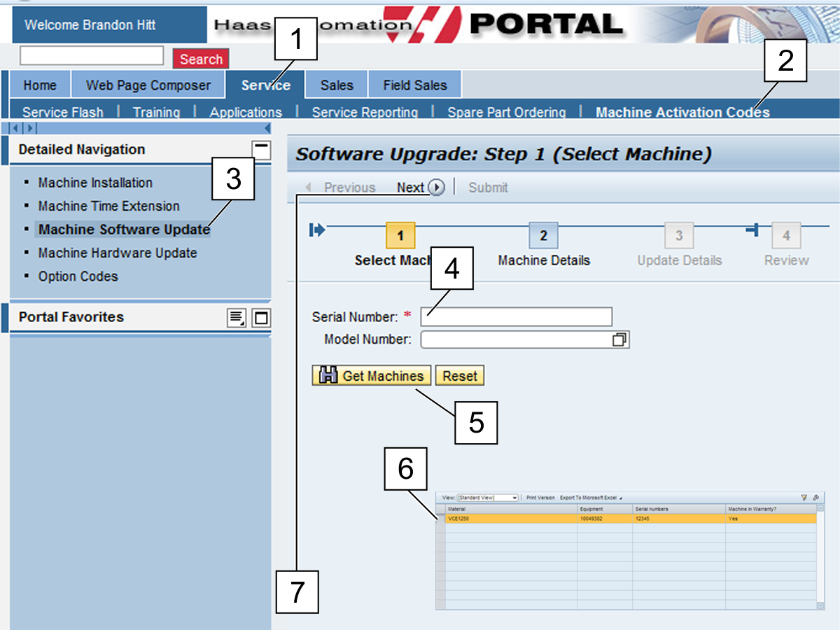
Task: Go to Applications in the Service submenu
Action: tap(246, 112)
